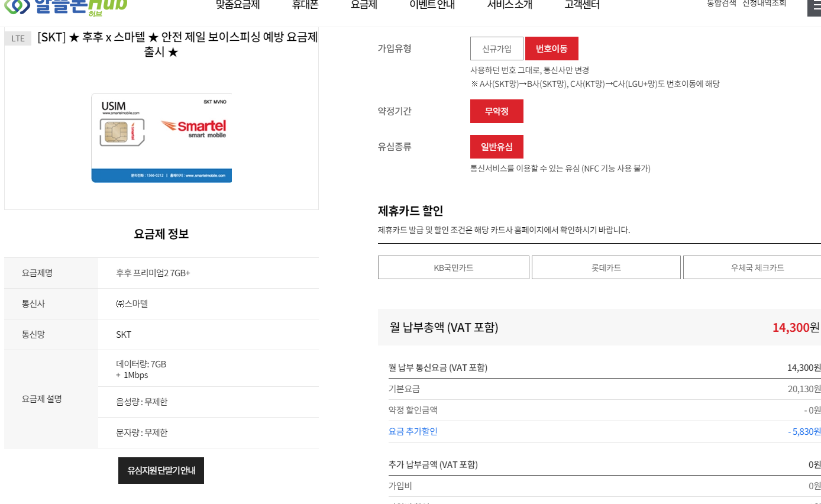821x504 pixels.
Task: Select KB국민카드 partner card option
Action: click(x=454, y=267)
